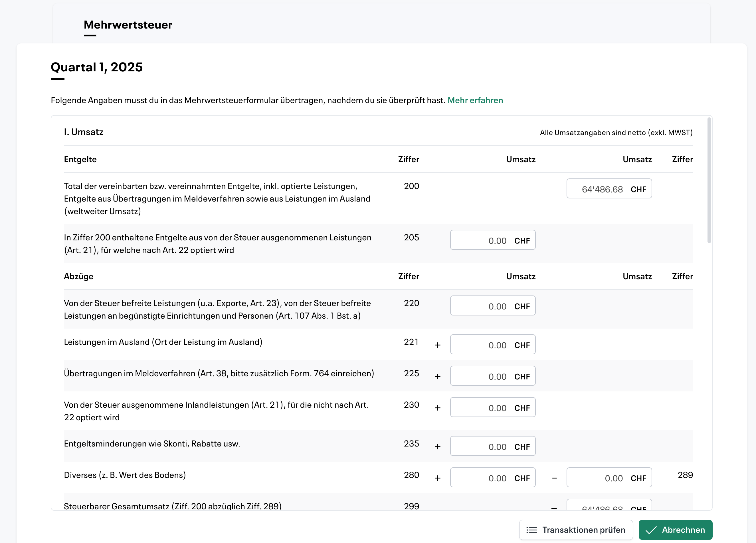756x543 pixels.
Task: Click the 'In Ziffer 200 enthaltene Entgelte' label
Action: (218, 244)
